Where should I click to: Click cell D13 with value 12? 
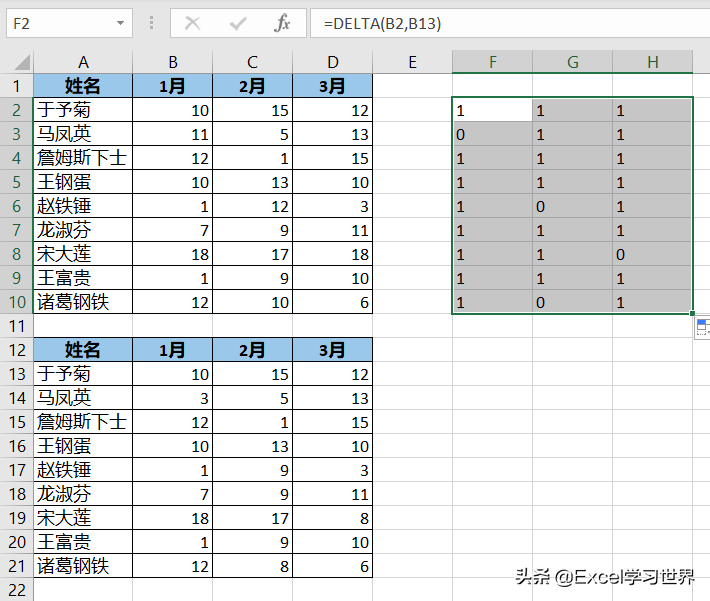(332, 374)
